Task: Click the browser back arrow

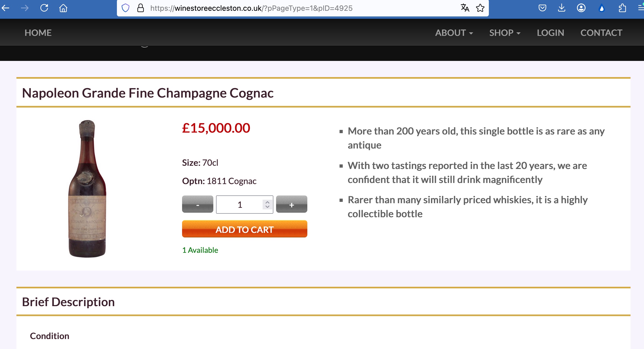Action: 6,8
